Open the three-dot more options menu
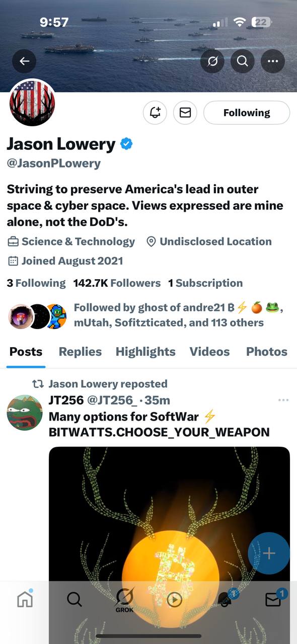This screenshot has height=644, width=297. pos(273,61)
